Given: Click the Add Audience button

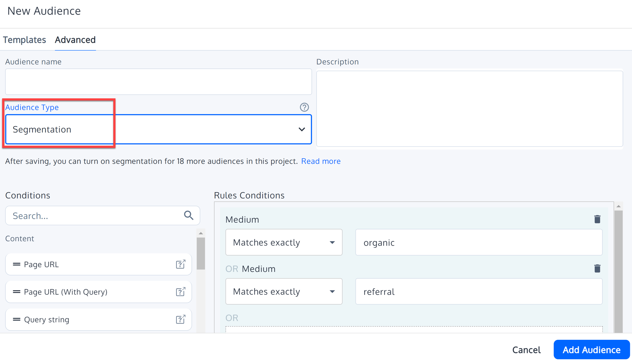Looking at the screenshot, I should 591,350.
